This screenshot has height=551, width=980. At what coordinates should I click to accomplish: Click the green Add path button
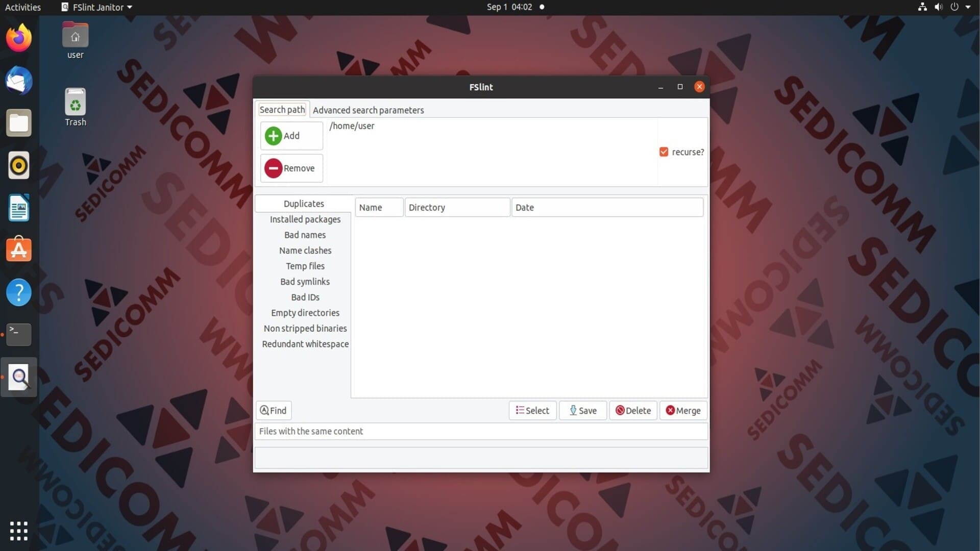[x=291, y=136]
